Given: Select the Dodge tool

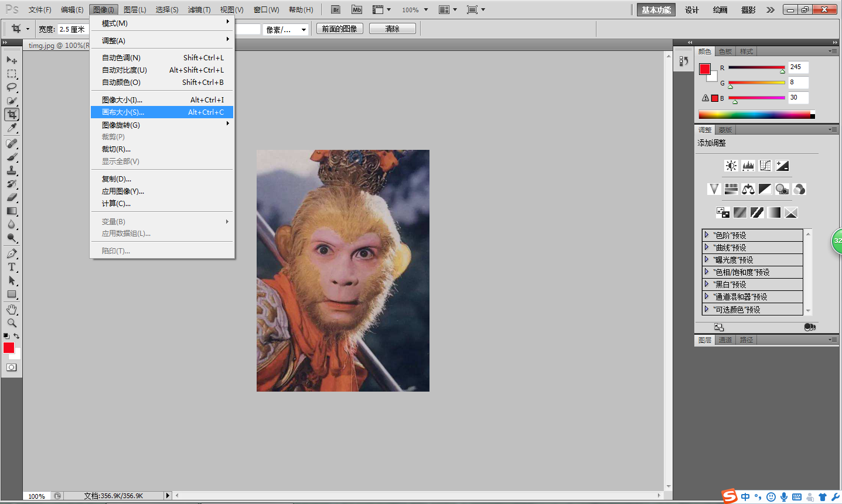Looking at the screenshot, I should tap(12, 238).
